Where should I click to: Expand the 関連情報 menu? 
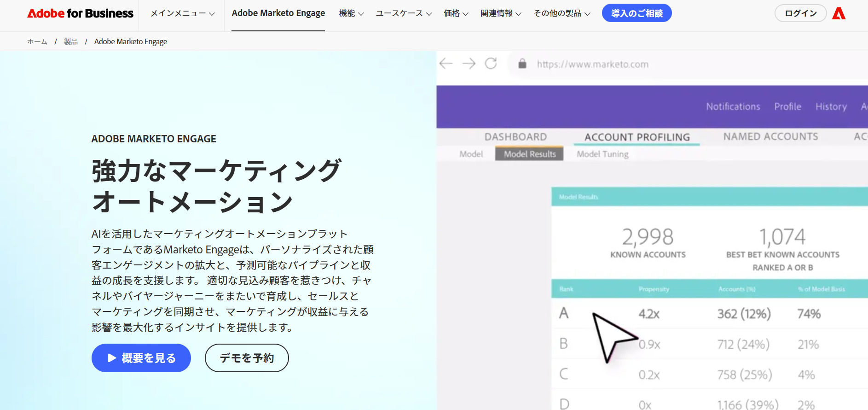(x=501, y=13)
